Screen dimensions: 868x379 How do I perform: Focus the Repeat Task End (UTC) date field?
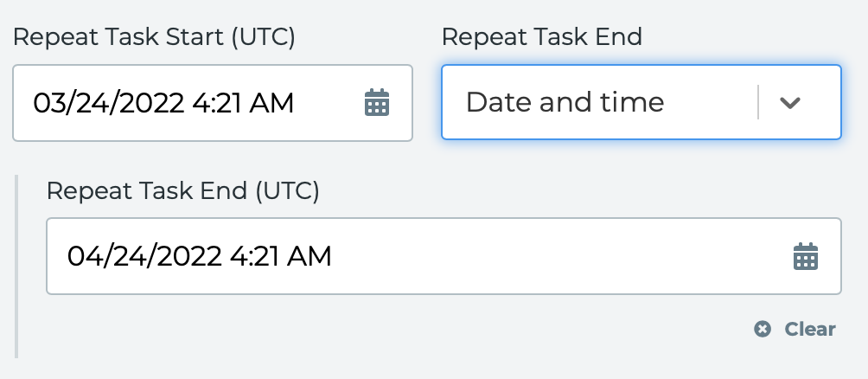click(444, 256)
